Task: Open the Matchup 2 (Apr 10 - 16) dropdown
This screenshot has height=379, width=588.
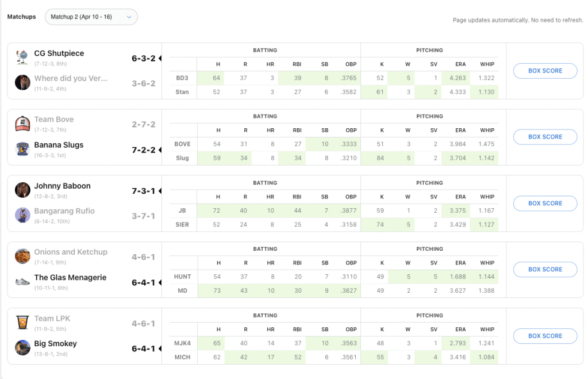Action: pos(91,17)
